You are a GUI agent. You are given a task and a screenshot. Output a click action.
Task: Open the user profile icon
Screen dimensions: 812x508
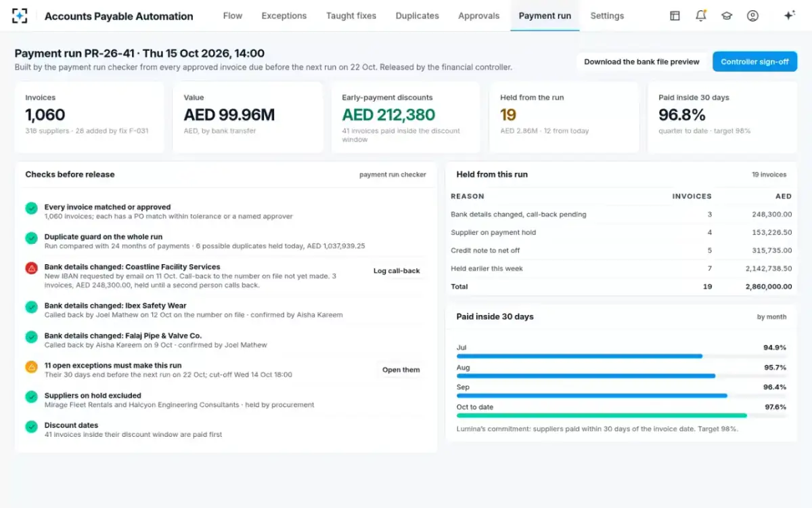click(752, 16)
